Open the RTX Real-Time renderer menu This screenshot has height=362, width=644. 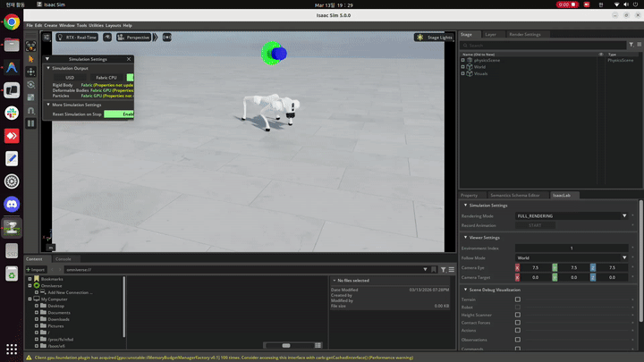pos(80,38)
